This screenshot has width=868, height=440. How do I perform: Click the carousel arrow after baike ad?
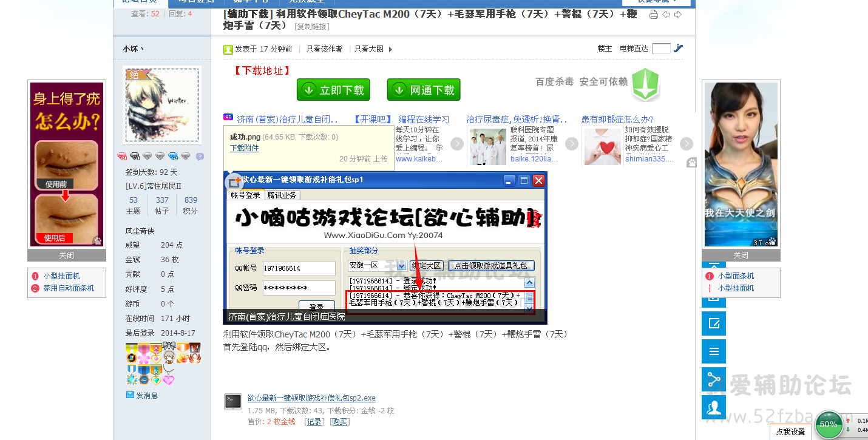coord(572,144)
